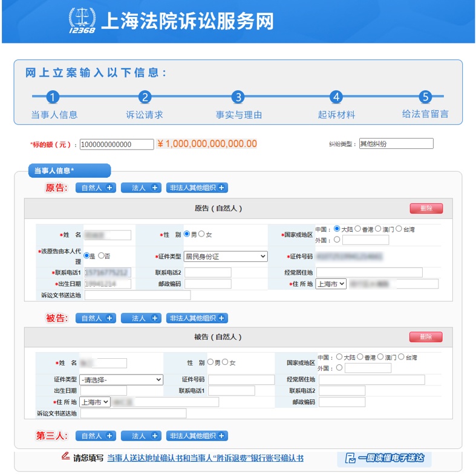
Task: Go to step 2 诉讼请求
Action: (x=144, y=97)
